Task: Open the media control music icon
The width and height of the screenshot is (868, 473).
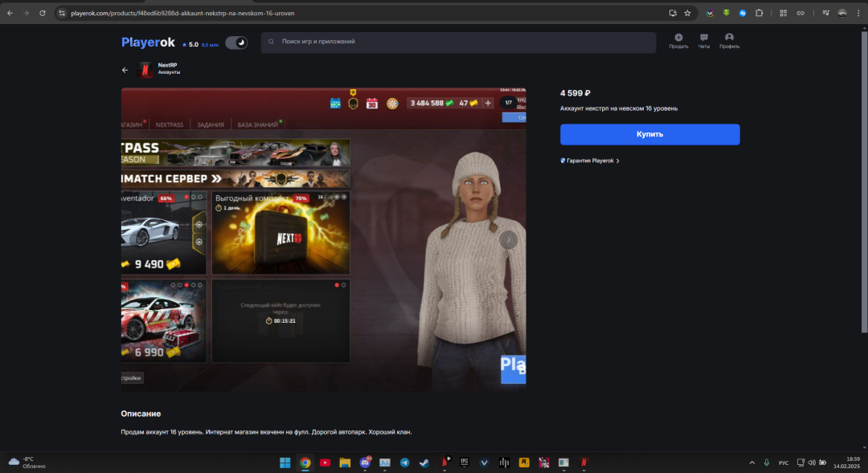Action: click(x=825, y=14)
